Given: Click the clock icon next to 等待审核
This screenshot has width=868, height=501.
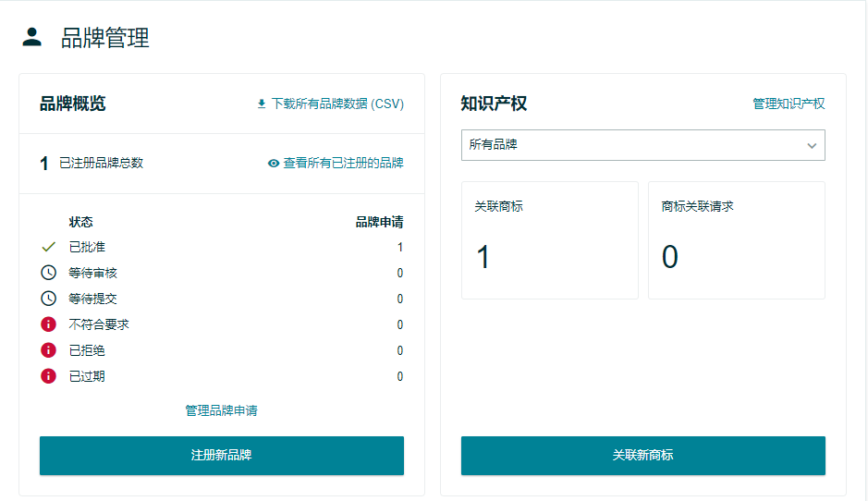Looking at the screenshot, I should click(x=49, y=274).
